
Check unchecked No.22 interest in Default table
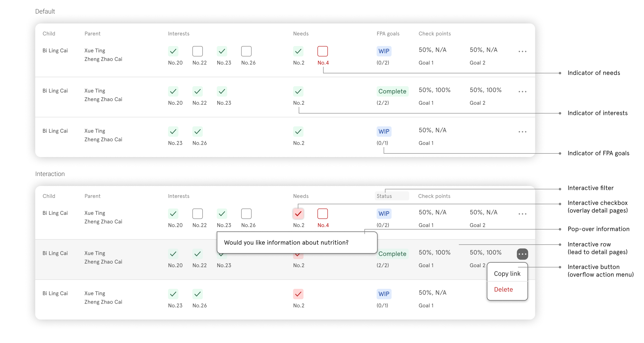pyautogui.click(x=198, y=51)
